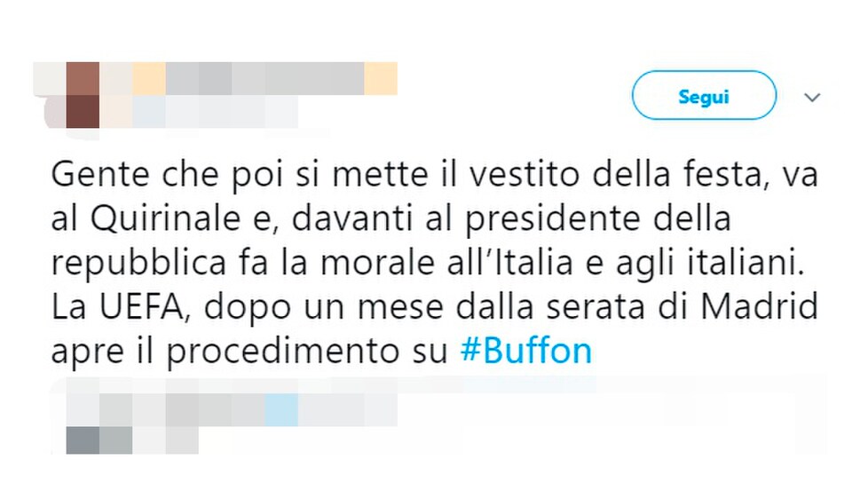This screenshot has width=868, height=483.
Task: Click the line starting with repubblica
Action: (x=427, y=263)
